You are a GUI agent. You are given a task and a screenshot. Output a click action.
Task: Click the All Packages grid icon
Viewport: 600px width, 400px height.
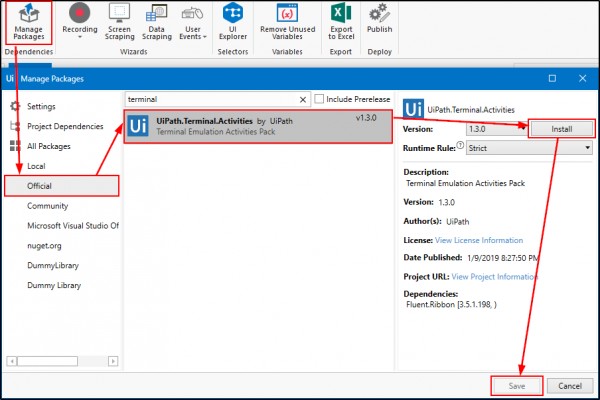click(x=15, y=146)
